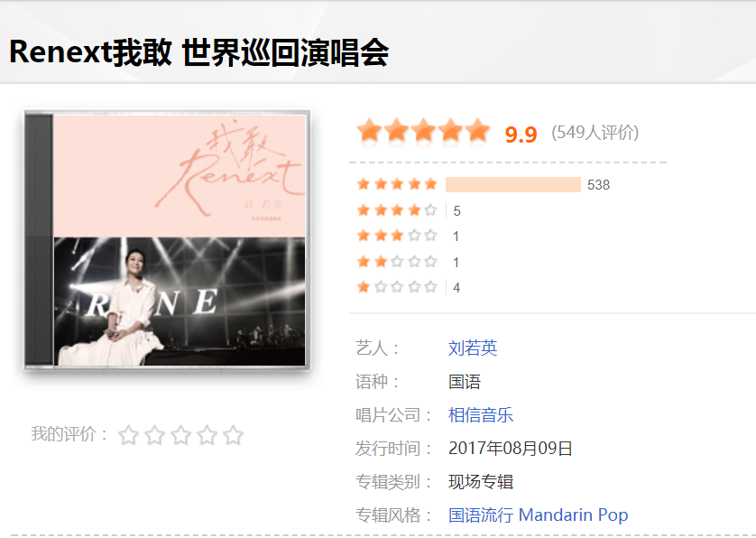Rate album four stars in 我的评价
The height and width of the screenshot is (538, 756).
(x=207, y=435)
